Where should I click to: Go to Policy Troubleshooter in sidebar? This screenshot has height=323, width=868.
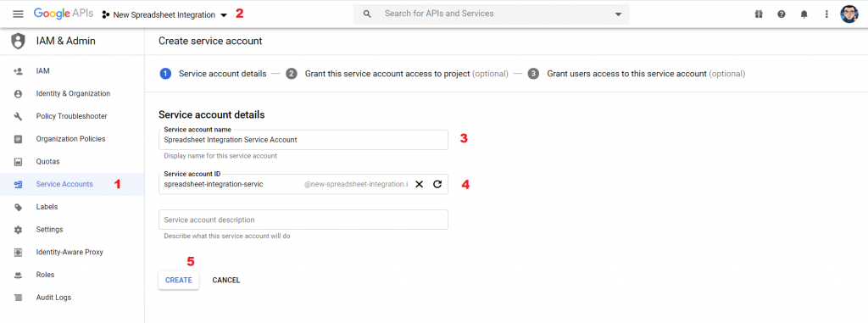pyautogui.click(x=72, y=116)
